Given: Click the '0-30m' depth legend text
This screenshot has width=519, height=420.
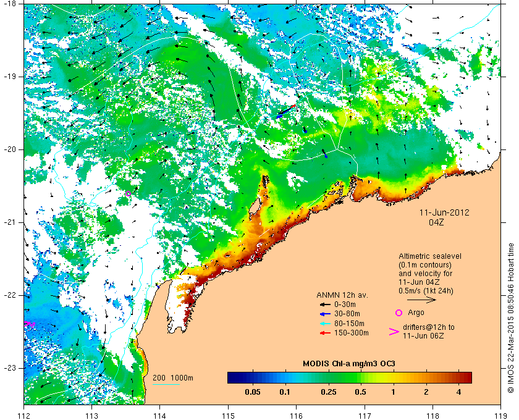Looking at the screenshot, I should click(345, 304).
